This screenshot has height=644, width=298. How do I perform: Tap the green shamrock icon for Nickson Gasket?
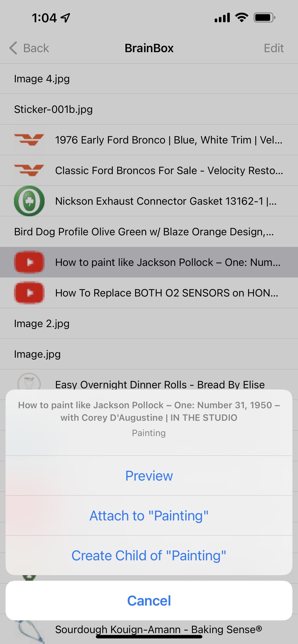[x=29, y=201]
